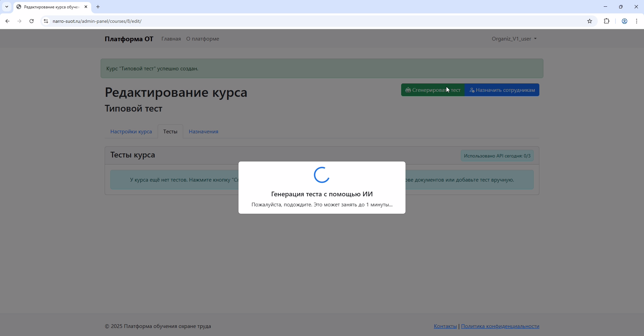The width and height of the screenshot is (644, 336).
Task: Open the Organiz_V1_user account dropdown
Action: pyautogui.click(x=514, y=39)
